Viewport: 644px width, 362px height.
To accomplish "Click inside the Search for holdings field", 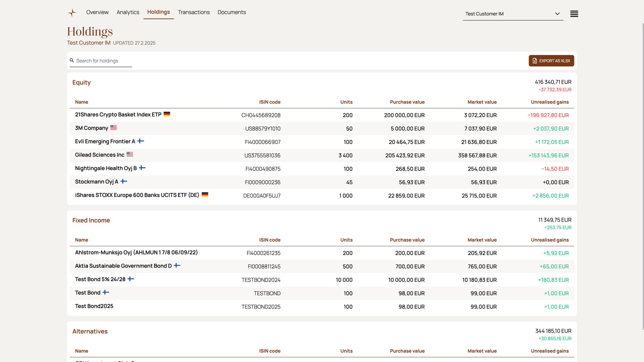I will point(100,61).
